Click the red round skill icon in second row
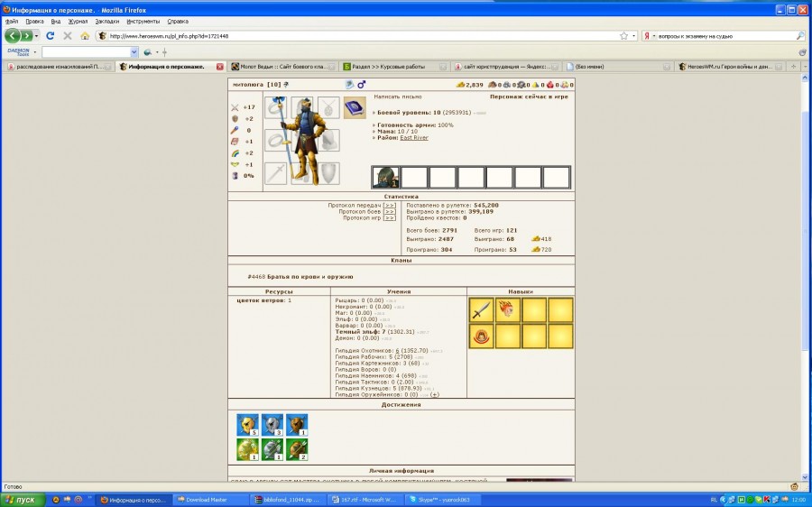 [481, 336]
